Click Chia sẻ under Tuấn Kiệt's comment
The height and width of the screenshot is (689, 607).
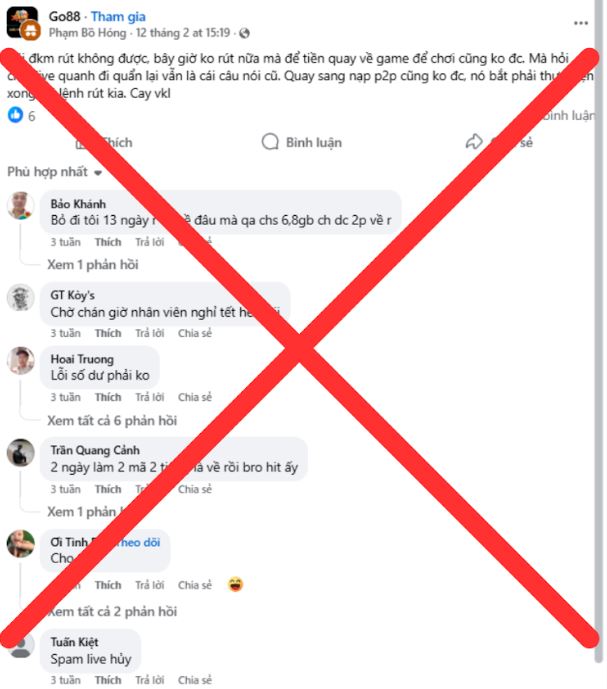coord(195,680)
